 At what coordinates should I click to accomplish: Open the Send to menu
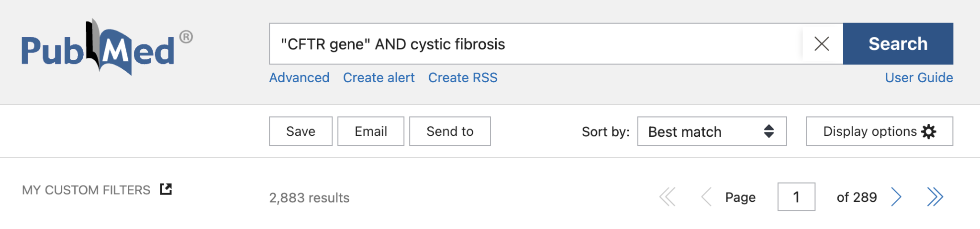pos(450,131)
